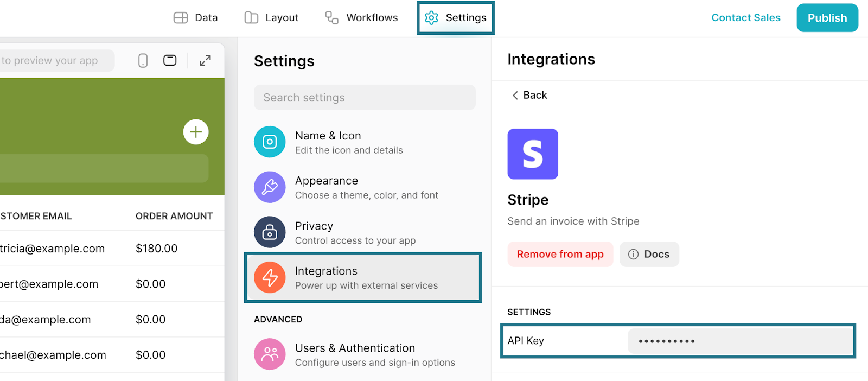
Task: Open the Data tab
Action: pyautogui.click(x=195, y=18)
